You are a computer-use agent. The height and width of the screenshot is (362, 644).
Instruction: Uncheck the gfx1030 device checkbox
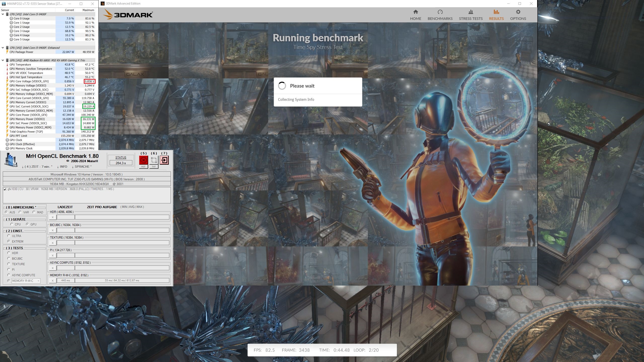tap(5, 189)
